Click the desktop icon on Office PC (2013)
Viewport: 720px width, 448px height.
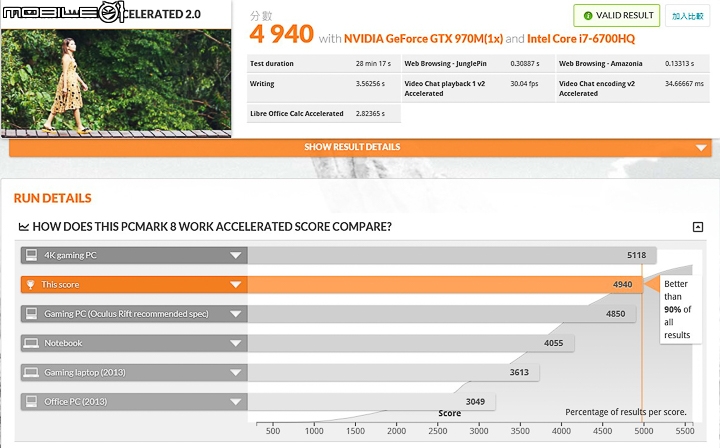point(31,402)
